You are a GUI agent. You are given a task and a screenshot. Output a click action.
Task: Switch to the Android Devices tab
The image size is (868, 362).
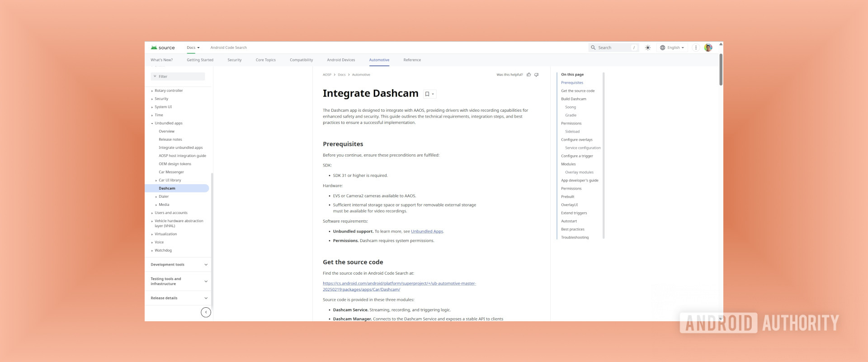click(341, 60)
